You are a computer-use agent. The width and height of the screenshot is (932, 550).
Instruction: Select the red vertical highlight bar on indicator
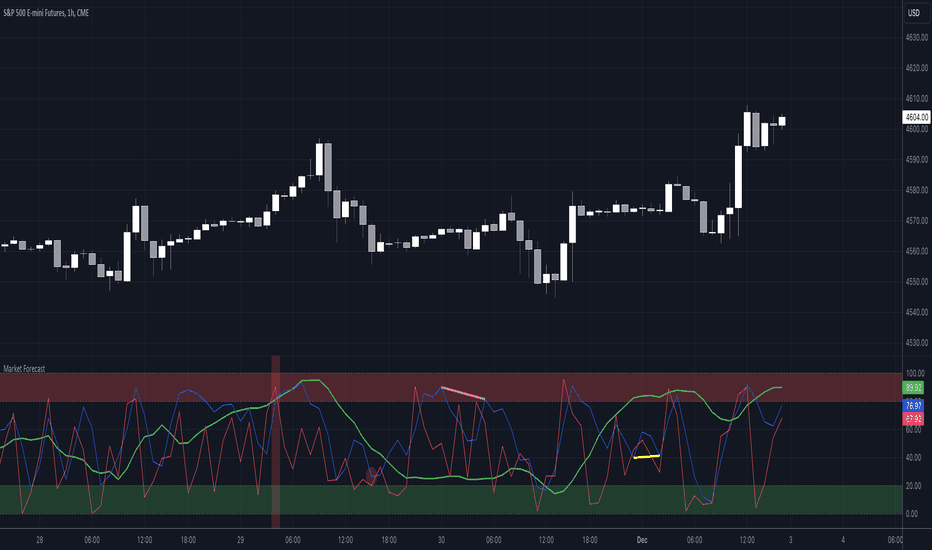coord(275,441)
